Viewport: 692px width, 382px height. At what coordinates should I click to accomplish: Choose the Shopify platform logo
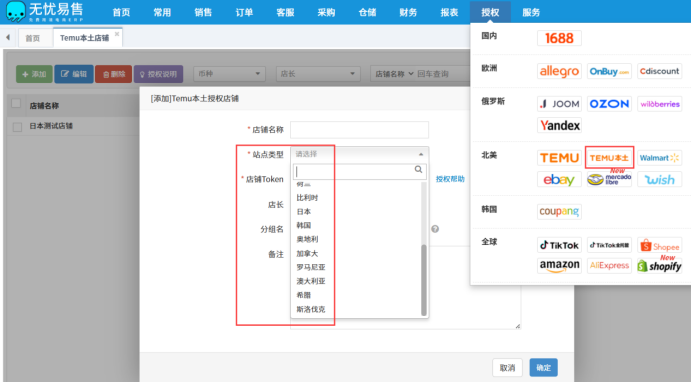coord(659,266)
